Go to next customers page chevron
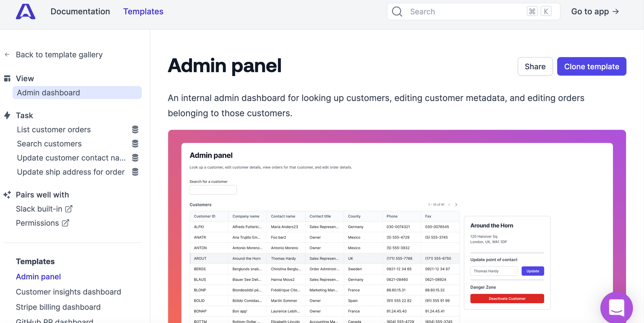Viewport: 644px width, 323px height. tap(456, 205)
